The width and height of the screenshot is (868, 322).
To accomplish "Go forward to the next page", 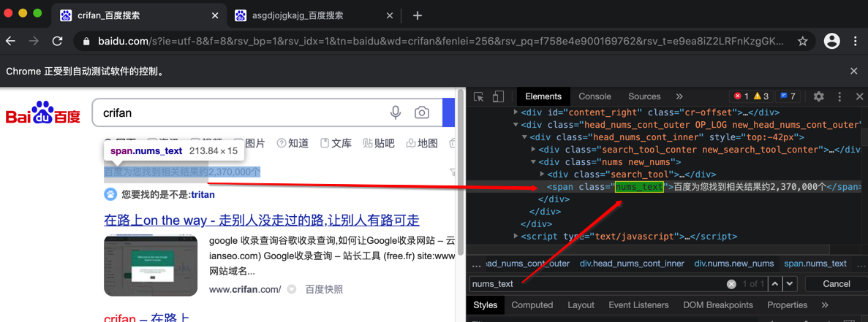I will (x=34, y=41).
